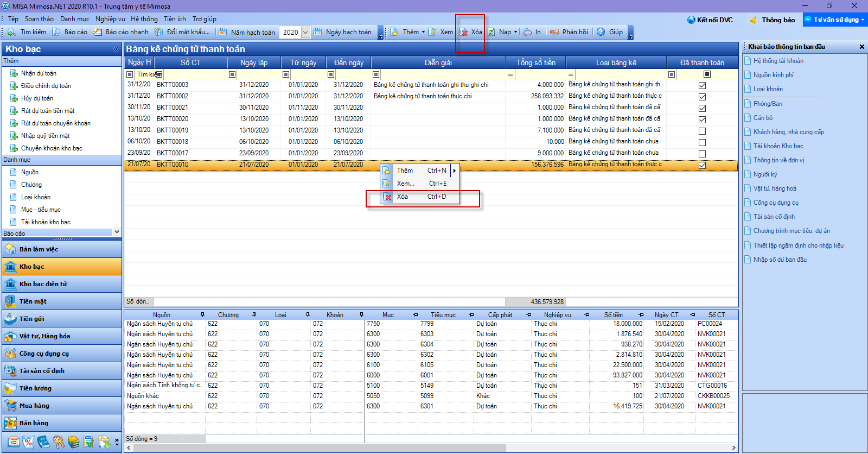The width and height of the screenshot is (868, 454).
Task: Click the Diễn giải filter input field
Action: tap(443, 74)
